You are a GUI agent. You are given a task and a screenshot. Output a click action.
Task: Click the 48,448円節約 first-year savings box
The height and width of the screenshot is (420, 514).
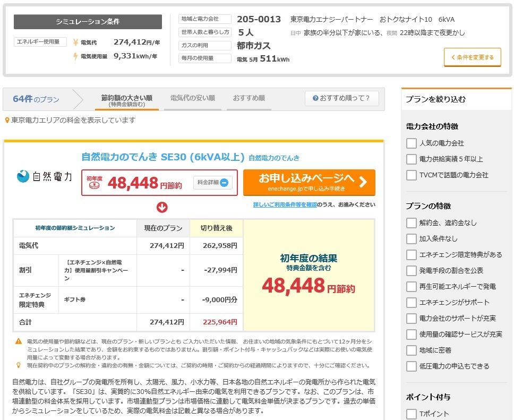[159, 183]
